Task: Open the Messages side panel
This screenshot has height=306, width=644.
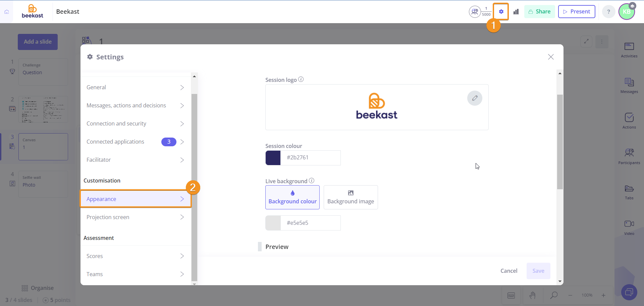Action: click(x=629, y=86)
